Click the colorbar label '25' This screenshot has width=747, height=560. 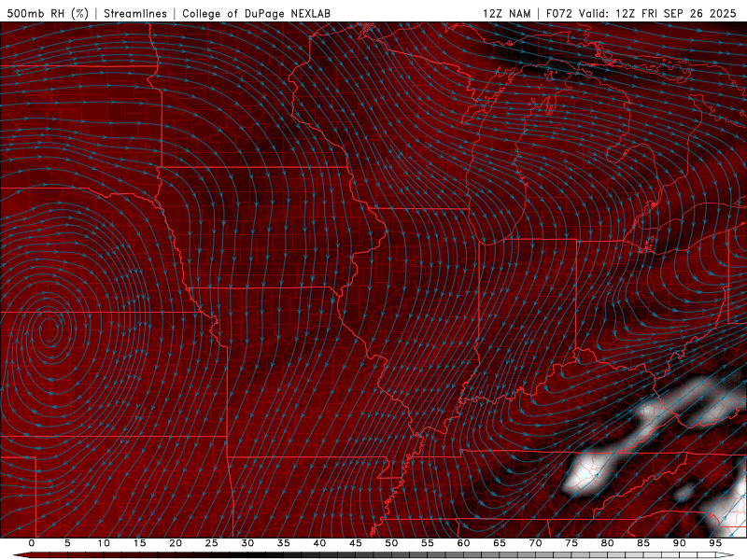[212, 543]
